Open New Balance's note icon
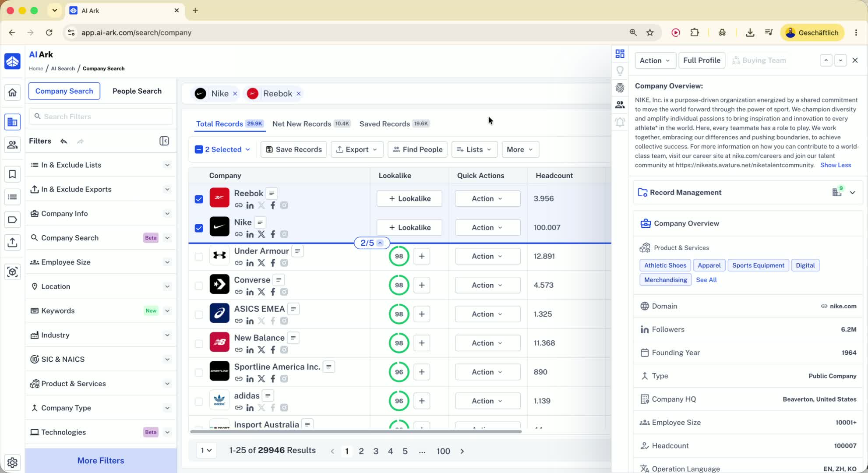The height and width of the screenshot is (473, 868). tap(293, 338)
